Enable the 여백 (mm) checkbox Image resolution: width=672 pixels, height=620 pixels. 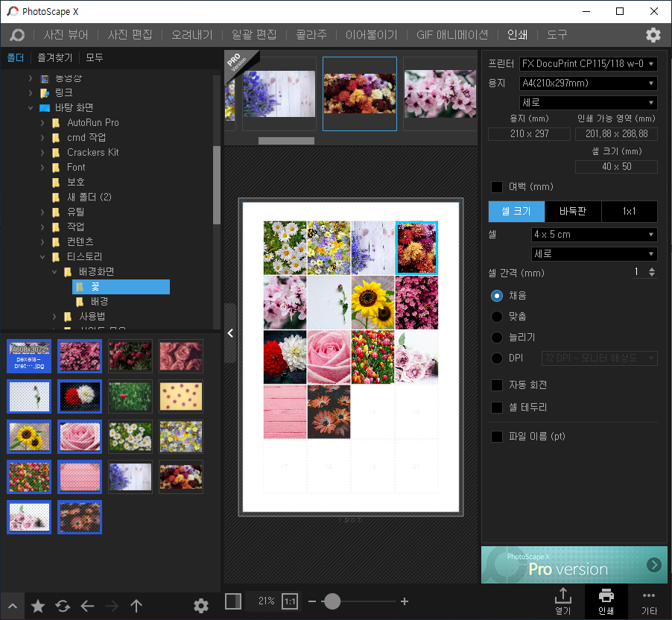[497, 187]
